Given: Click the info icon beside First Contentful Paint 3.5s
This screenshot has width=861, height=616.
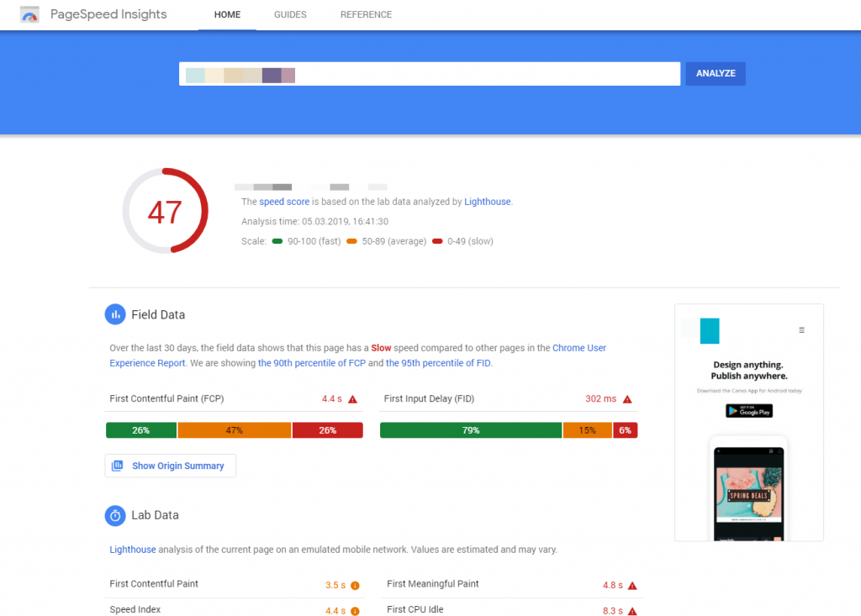Looking at the screenshot, I should tap(355, 584).
